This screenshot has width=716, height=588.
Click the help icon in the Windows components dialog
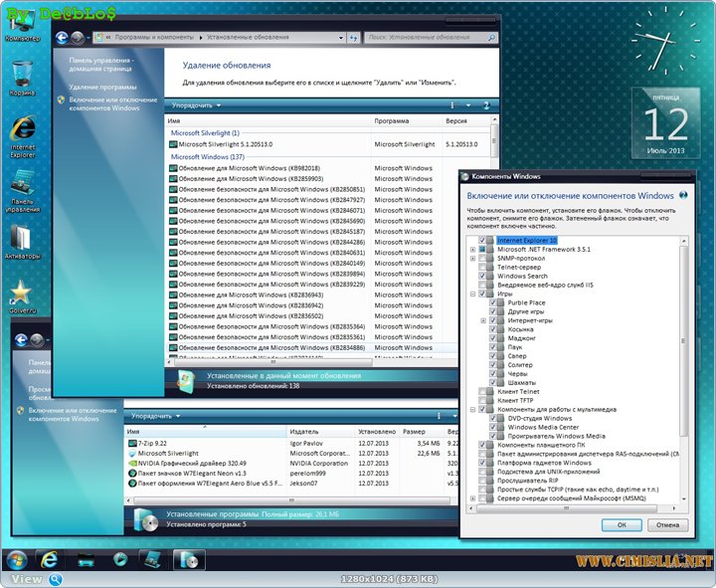pyautogui.click(x=682, y=196)
